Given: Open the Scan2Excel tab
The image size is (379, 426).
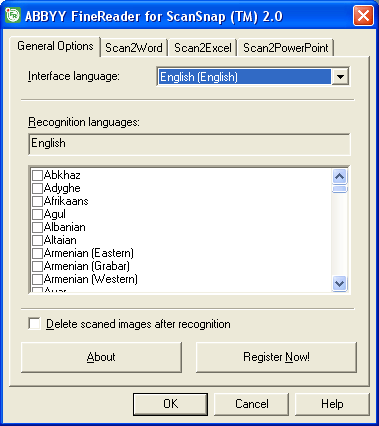Looking at the screenshot, I should (203, 48).
